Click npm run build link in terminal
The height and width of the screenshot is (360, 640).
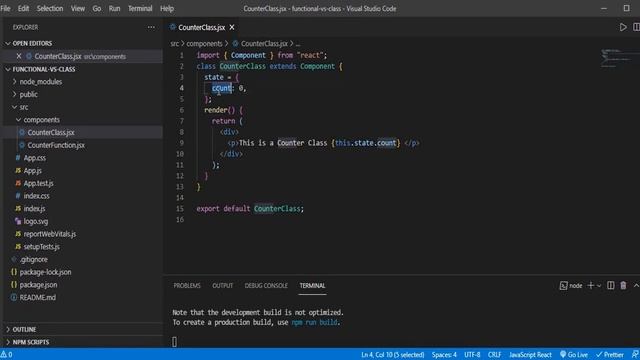(314, 322)
